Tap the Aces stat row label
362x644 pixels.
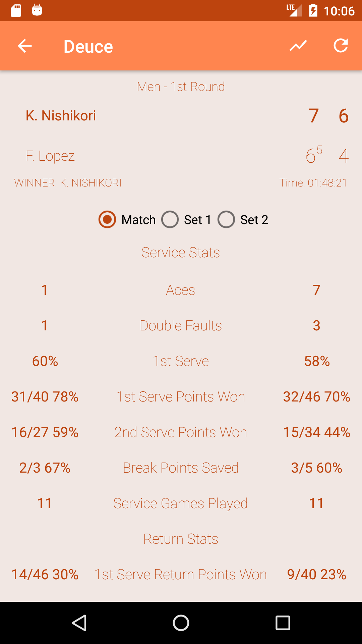tap(181, 290)
